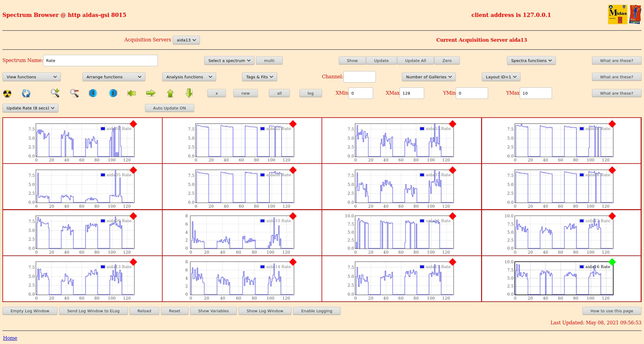Open the View functions menu

[x=31, y=77]
